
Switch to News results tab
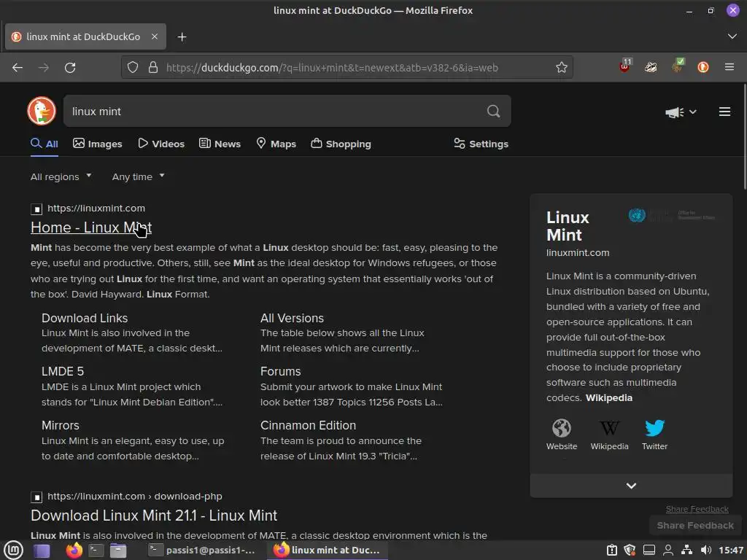(220, 144)
